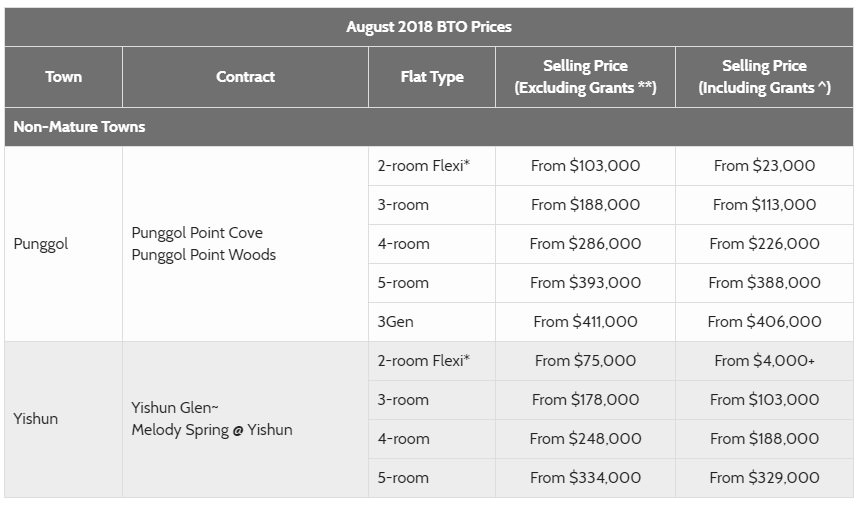The width and height of the screenshot is (858, 505).
Task: Select the From $4,000+ price cell
Action: pos(764,361)
